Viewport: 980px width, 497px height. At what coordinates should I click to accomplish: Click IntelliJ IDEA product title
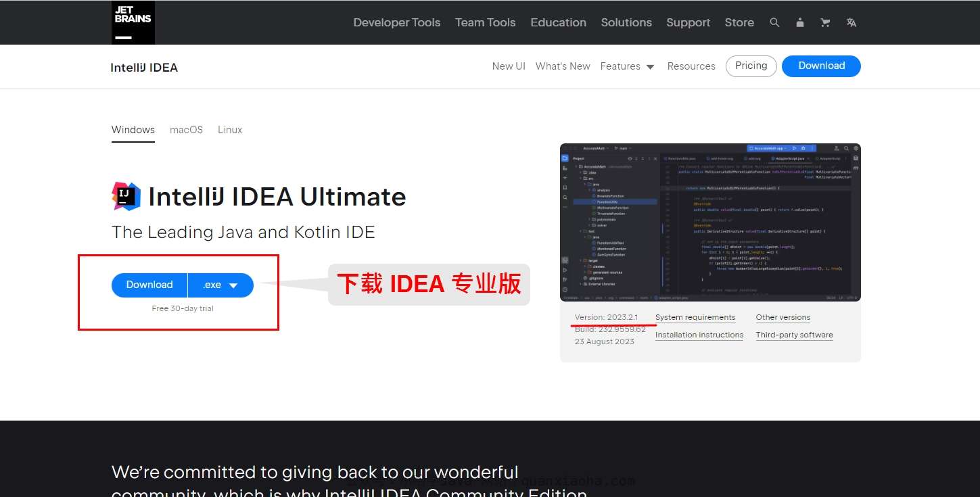(x=144, y=68)
